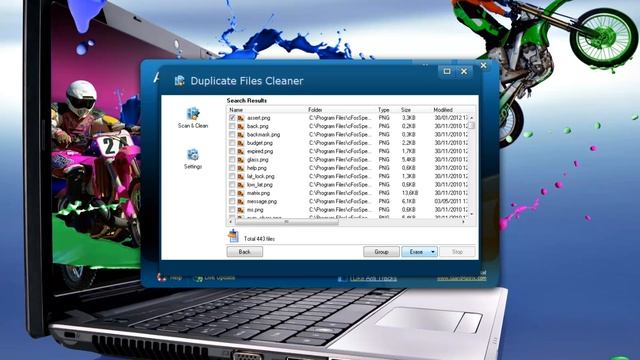Click the file icon next to low_lat.png

[240, 184]
